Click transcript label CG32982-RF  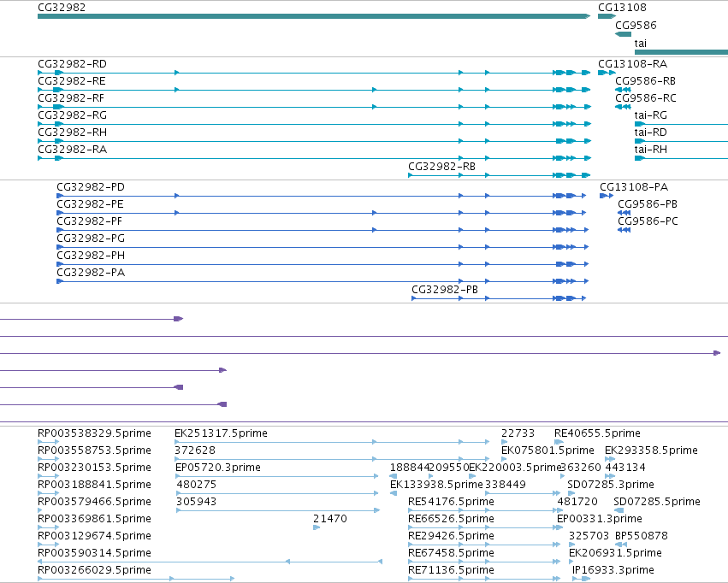click(70, 98)
